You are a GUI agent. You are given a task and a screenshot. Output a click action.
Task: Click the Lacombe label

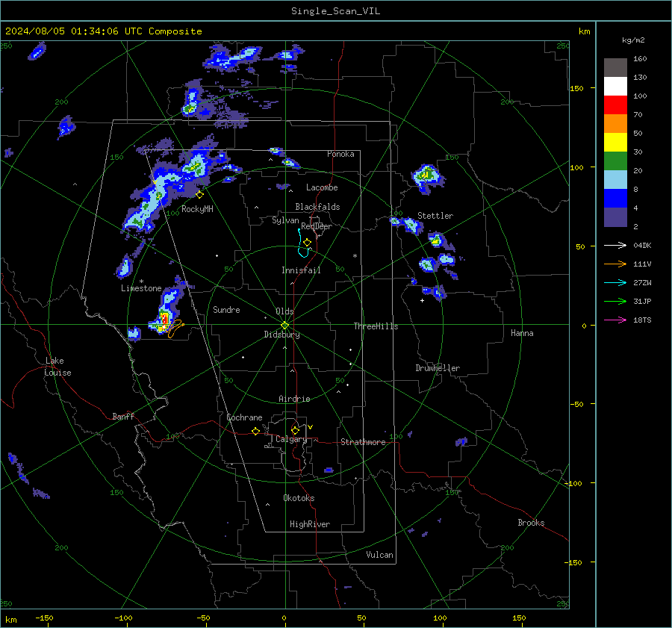pyautogui.click(x=322, y=187)
